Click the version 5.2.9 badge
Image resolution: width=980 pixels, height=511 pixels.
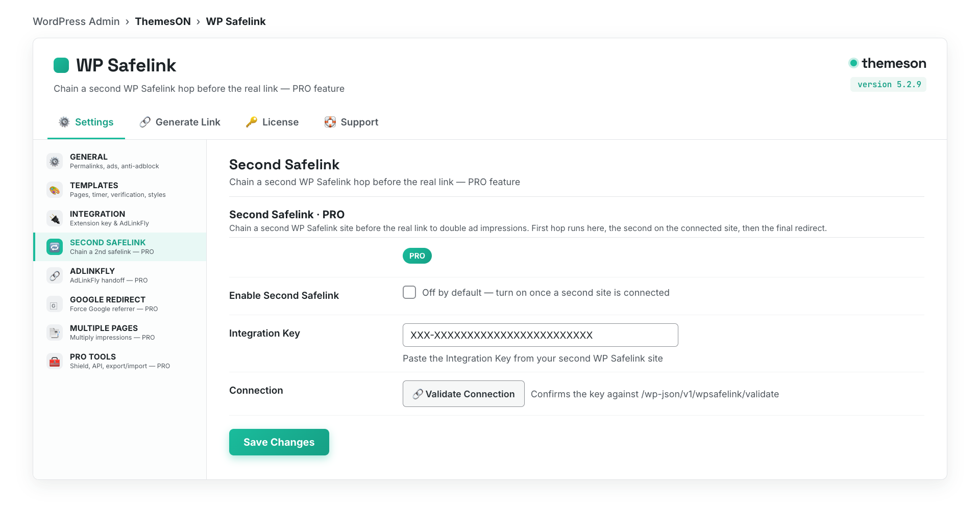point(889,85)
